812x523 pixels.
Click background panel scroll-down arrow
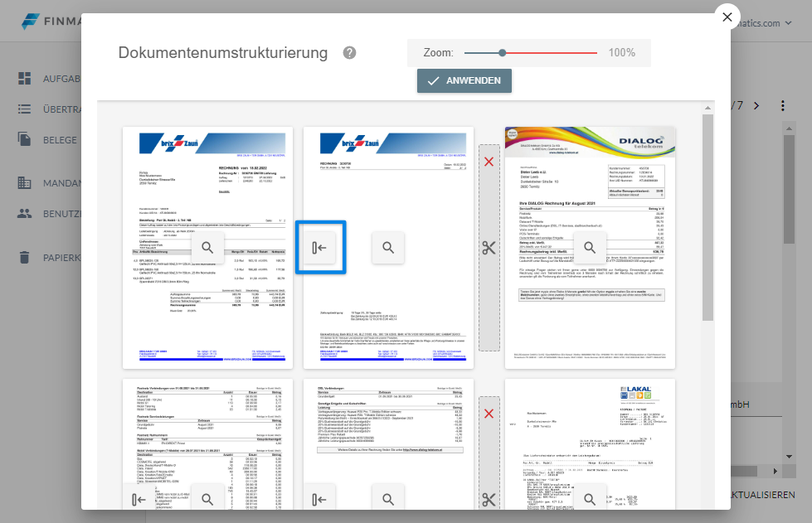point(789,456)
